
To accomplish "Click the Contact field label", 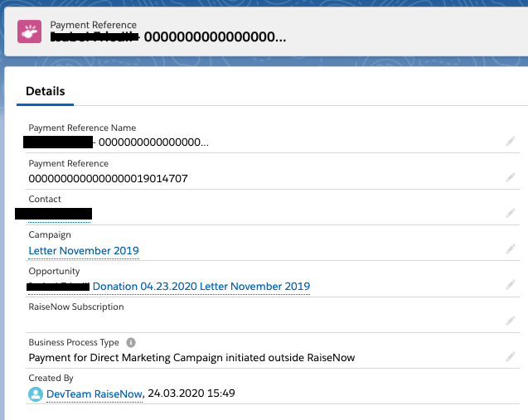I will coord(45,199).
